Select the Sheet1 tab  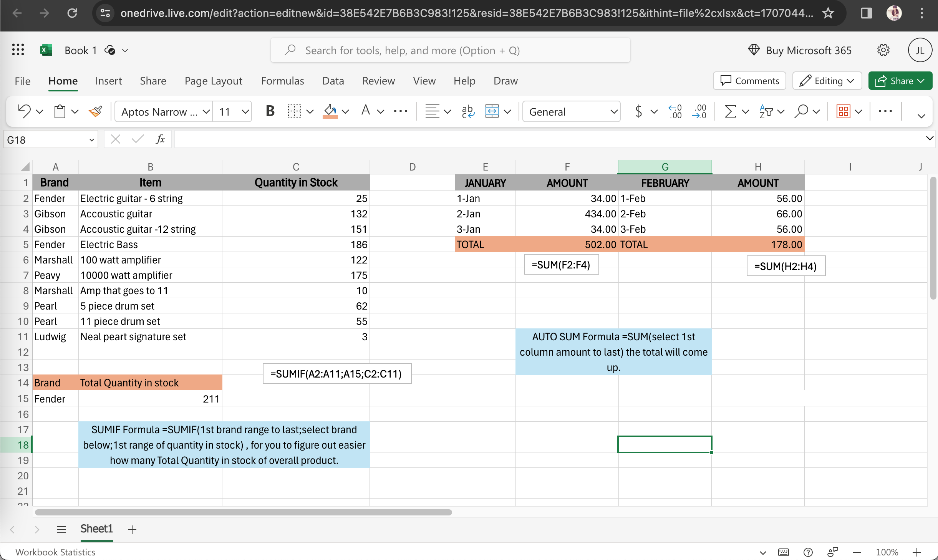[x=96, y=529]
